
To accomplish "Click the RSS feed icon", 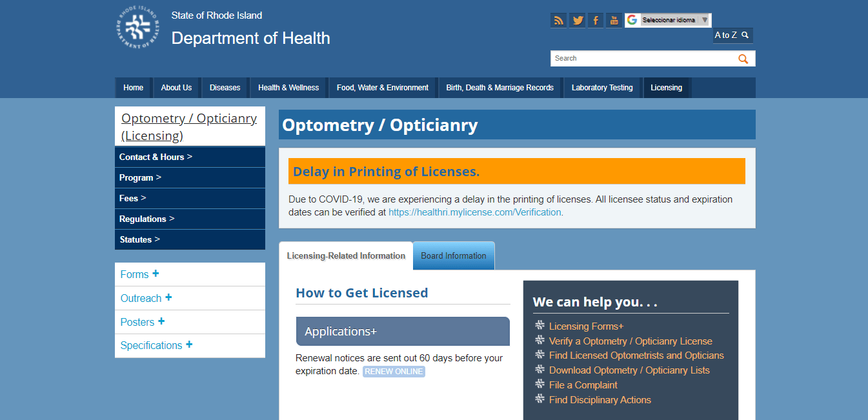I will (x=558, y=20).
